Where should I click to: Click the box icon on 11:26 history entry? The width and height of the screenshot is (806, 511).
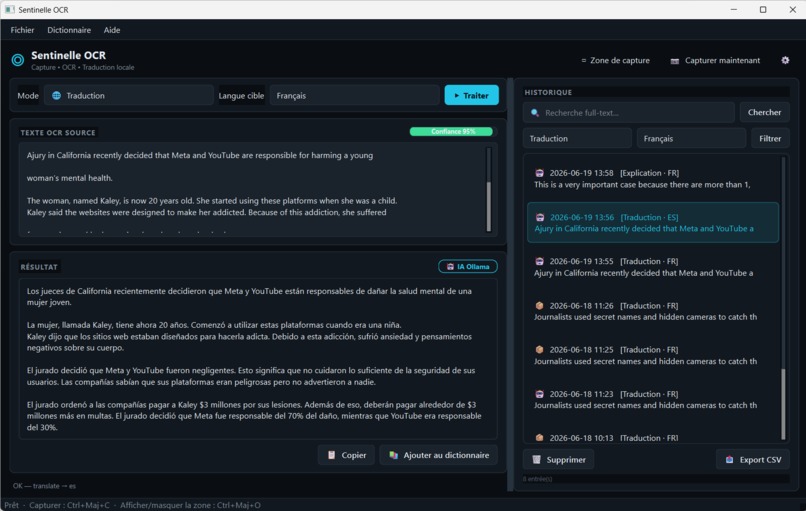539,305
